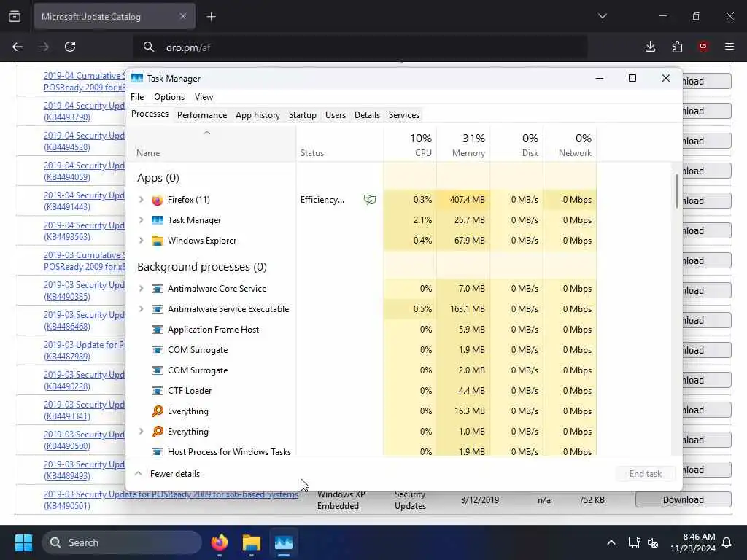Image resolution: width=747 pixels, height=560 pixels.
Task: Switch to the Details tab
Action: (x=368, y=115)
